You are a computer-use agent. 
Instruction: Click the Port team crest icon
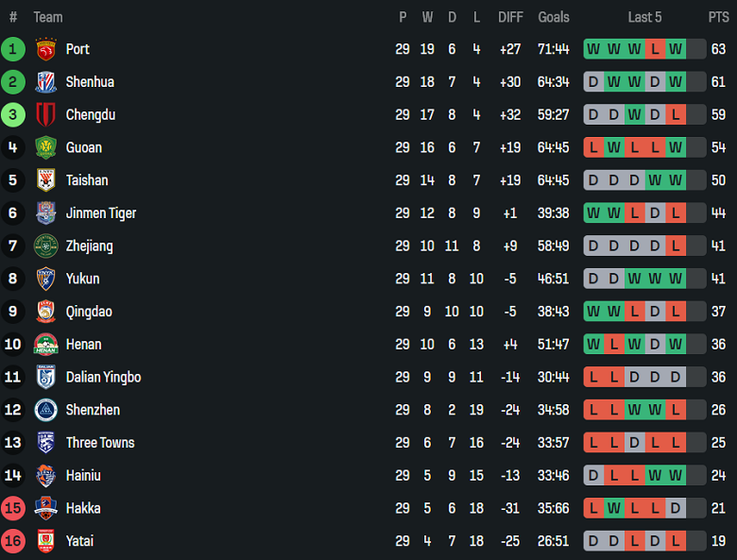coord(45,49)
